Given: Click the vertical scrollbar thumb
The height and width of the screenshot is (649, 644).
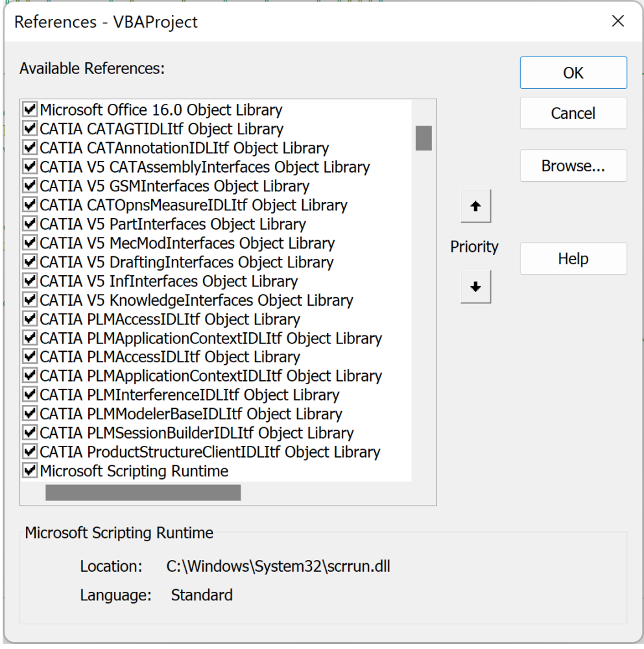Looking at the screenshot, I should pos(423,138).
